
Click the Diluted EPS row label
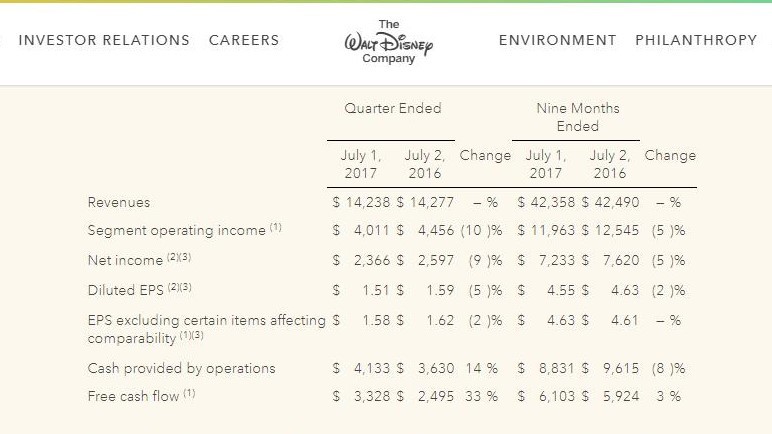coord(126,291)
